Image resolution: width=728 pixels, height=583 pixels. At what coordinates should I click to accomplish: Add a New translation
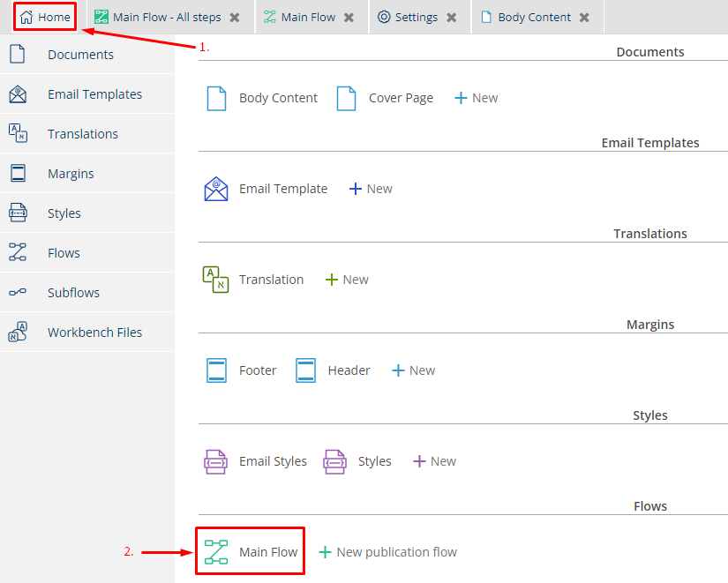[x=347, y=280]
